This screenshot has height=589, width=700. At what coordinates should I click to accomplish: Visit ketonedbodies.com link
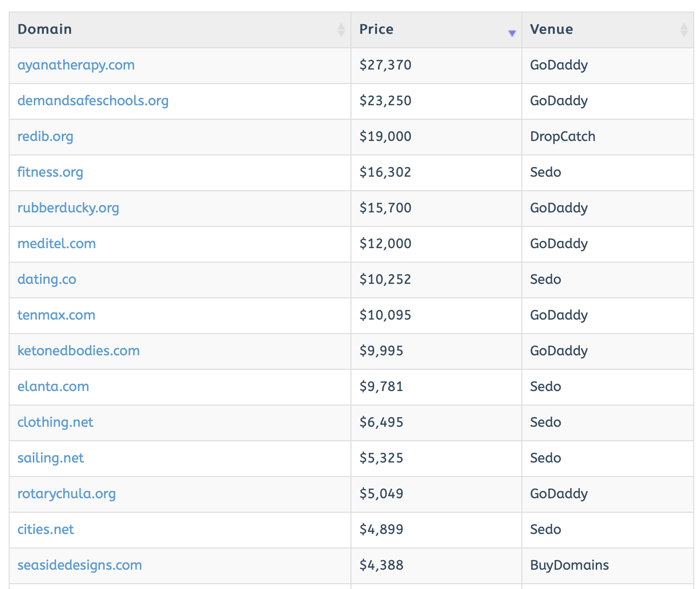point(78,351)
